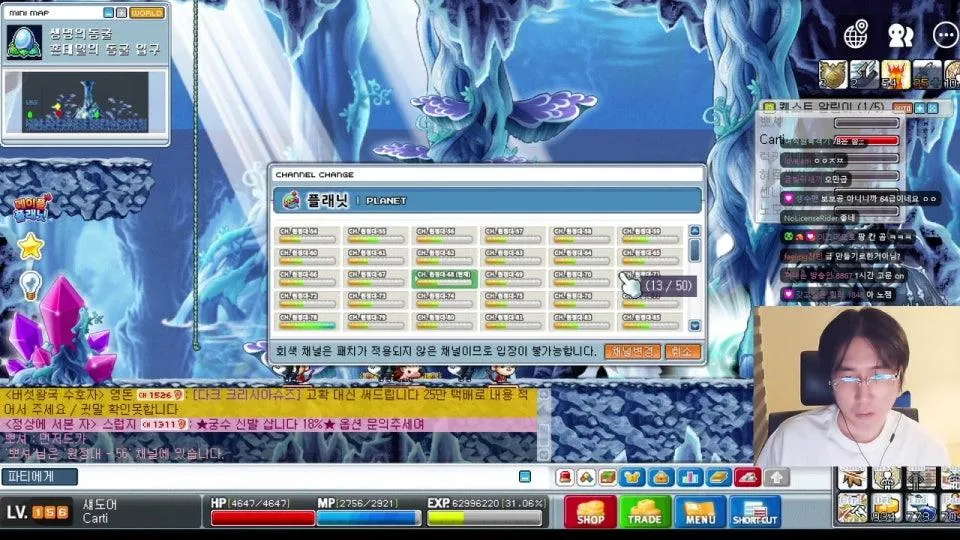
Task: Change chat target with 파티에게 selector
Action: [40, 476]
